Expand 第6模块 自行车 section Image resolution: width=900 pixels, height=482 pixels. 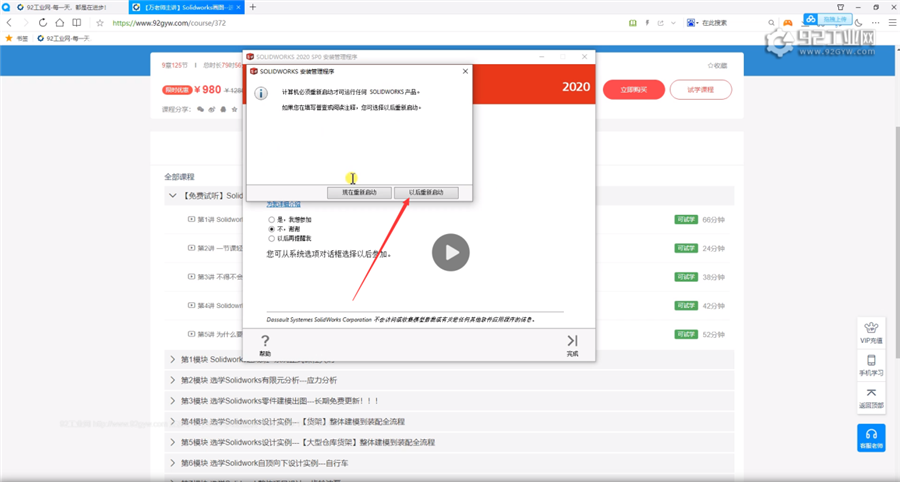(x=172, y=462)
